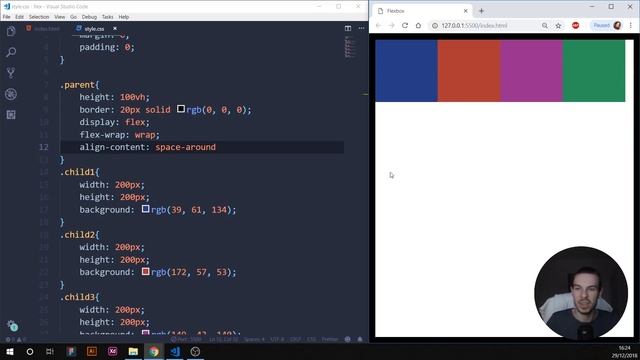Viewport: 640px width, 360px height.
Task: Open Adobe Illustrator from the taskbar
Action: [x=92, y=351]
